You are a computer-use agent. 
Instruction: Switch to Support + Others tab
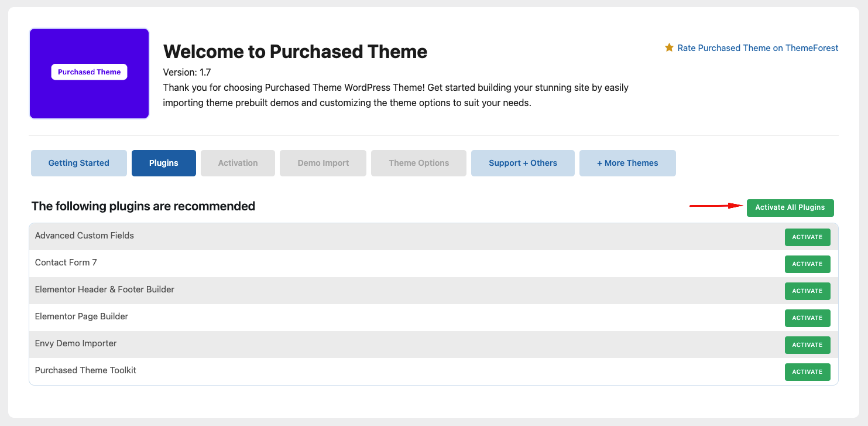(x=523, y=163)
